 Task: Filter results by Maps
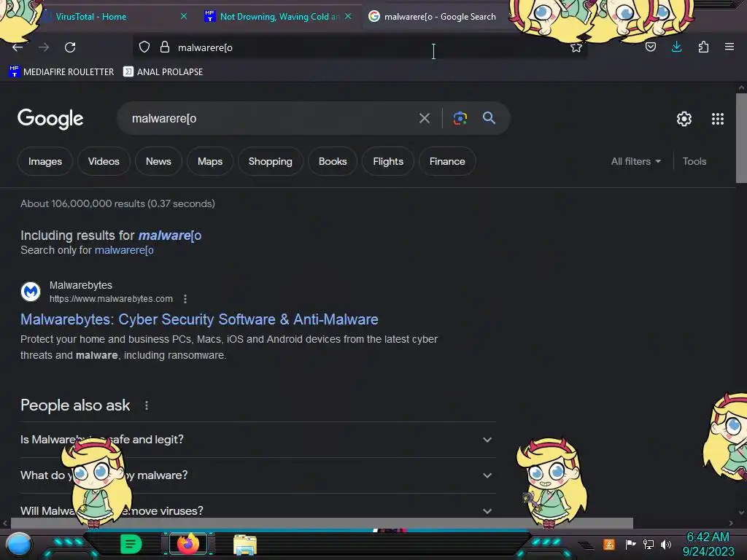click(x=210, y=161)
